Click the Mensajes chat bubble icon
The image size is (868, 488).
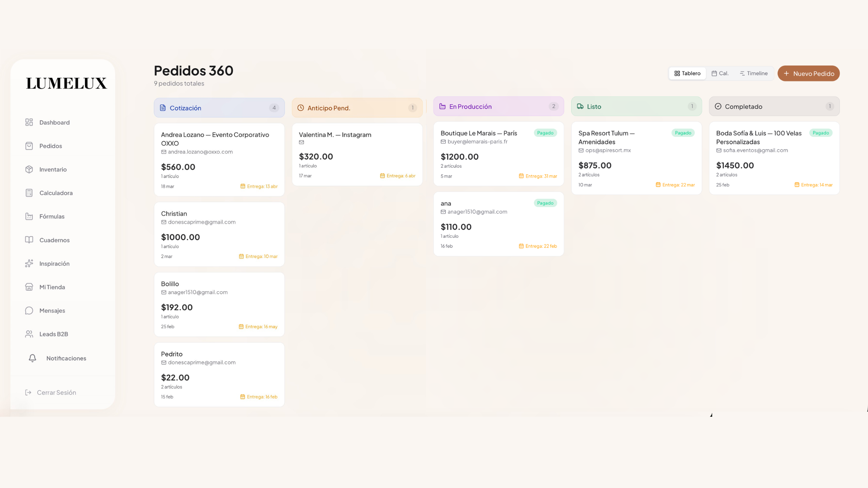click(x=29, y=311)
